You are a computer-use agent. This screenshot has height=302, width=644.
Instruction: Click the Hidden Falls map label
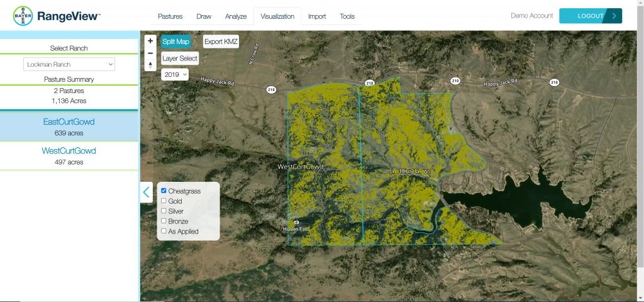[x=296, y=229]
